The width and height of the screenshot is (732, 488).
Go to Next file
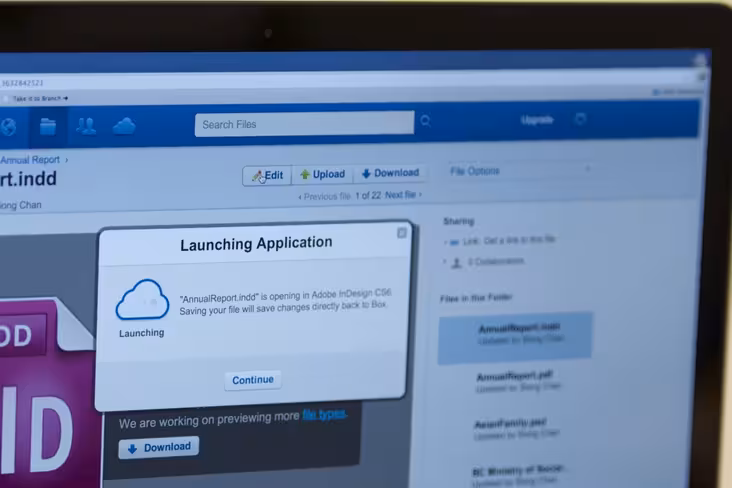coord(403,195)
